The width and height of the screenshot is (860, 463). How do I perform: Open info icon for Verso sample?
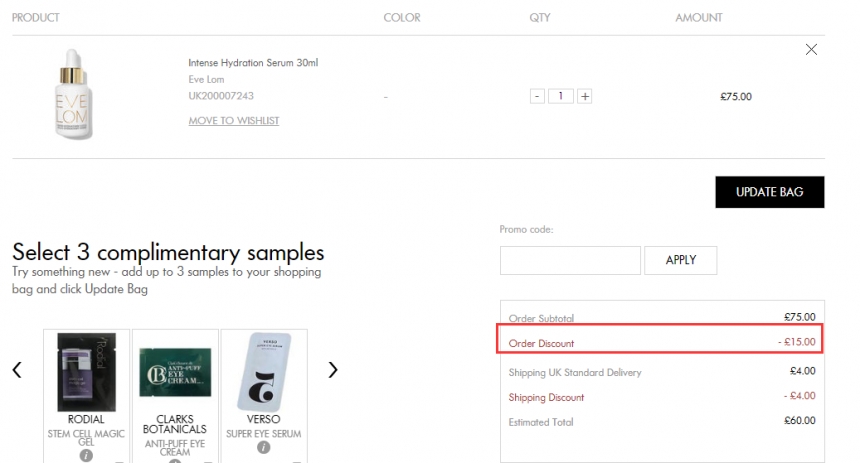click(264, 448)
